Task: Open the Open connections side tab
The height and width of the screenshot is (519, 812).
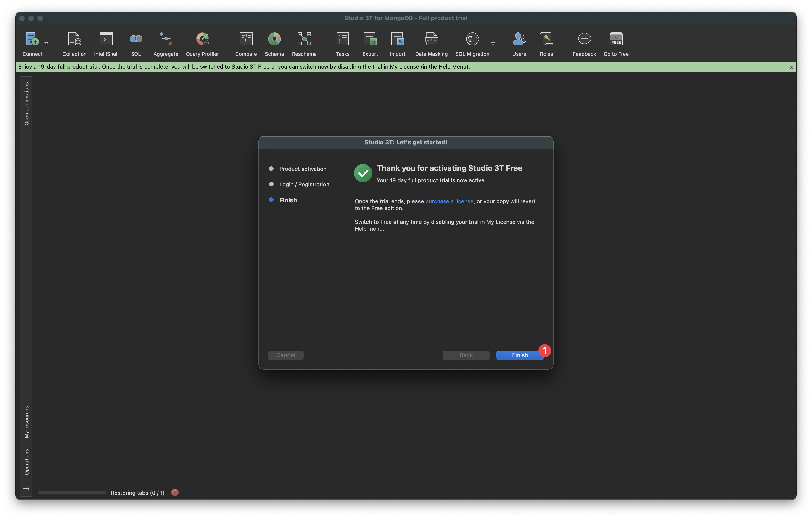Action: [x=26, y=103]
